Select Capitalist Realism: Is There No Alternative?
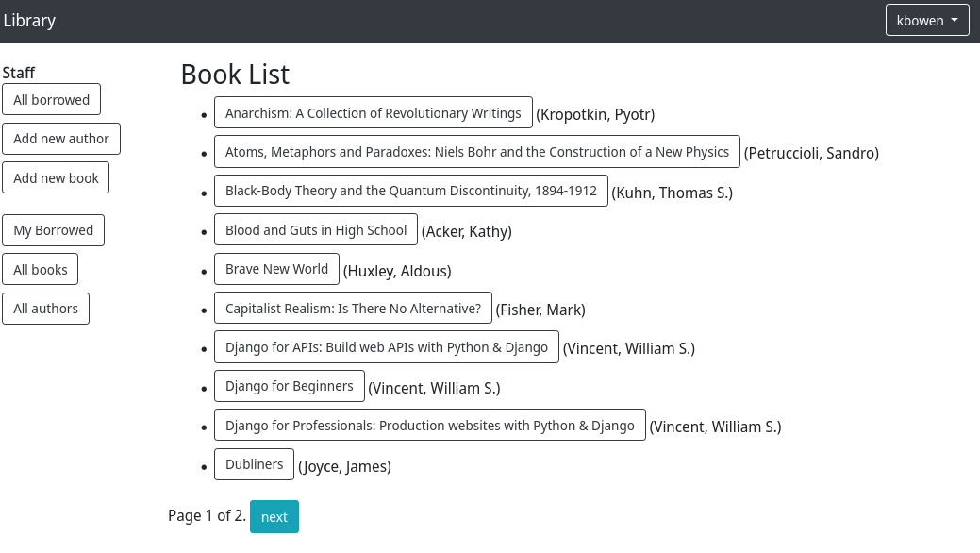980x553 pixels. coord(353,309)
